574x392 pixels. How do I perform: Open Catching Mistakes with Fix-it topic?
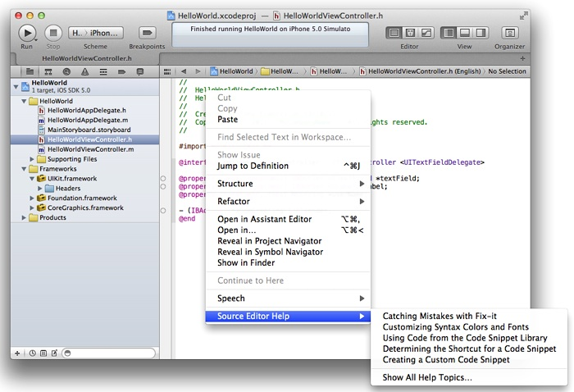pos(469,317)
